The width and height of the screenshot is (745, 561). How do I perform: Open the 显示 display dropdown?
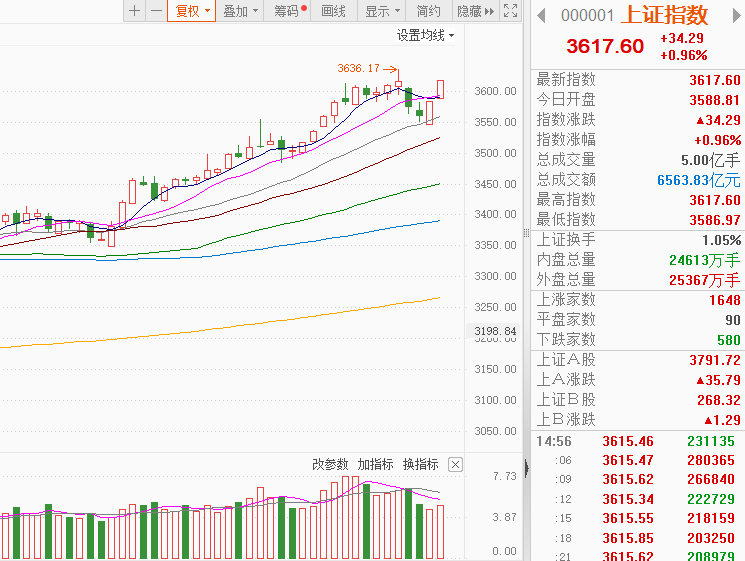pos(382,10)
